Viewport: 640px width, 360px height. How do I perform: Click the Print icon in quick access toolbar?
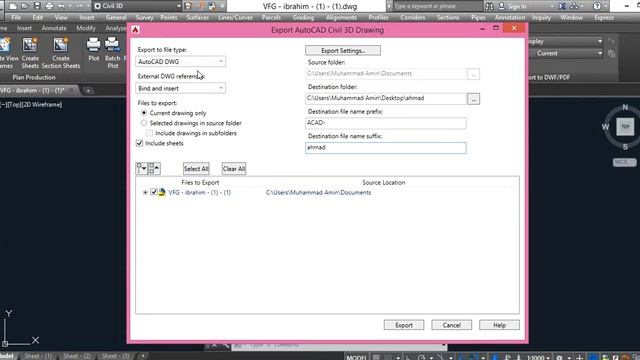(49, 6)
